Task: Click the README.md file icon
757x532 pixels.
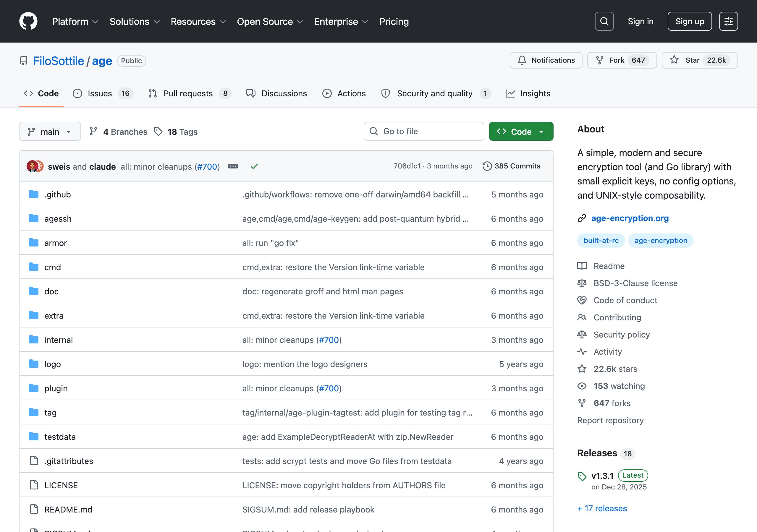Action: (34, 509)
